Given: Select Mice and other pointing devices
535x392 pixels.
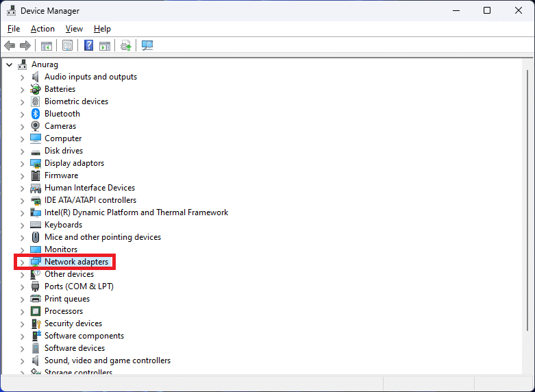Looking at the screenshot, I should pos(102,237).
